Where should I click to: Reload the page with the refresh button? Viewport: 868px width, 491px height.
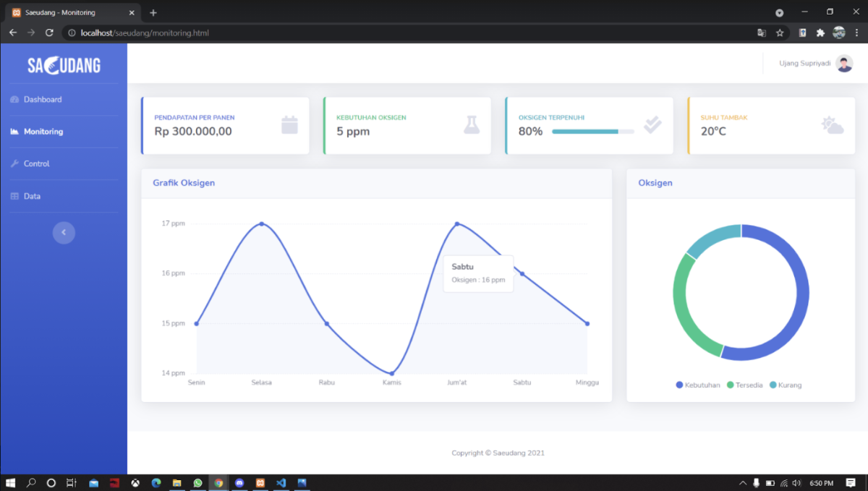[49, 33]
